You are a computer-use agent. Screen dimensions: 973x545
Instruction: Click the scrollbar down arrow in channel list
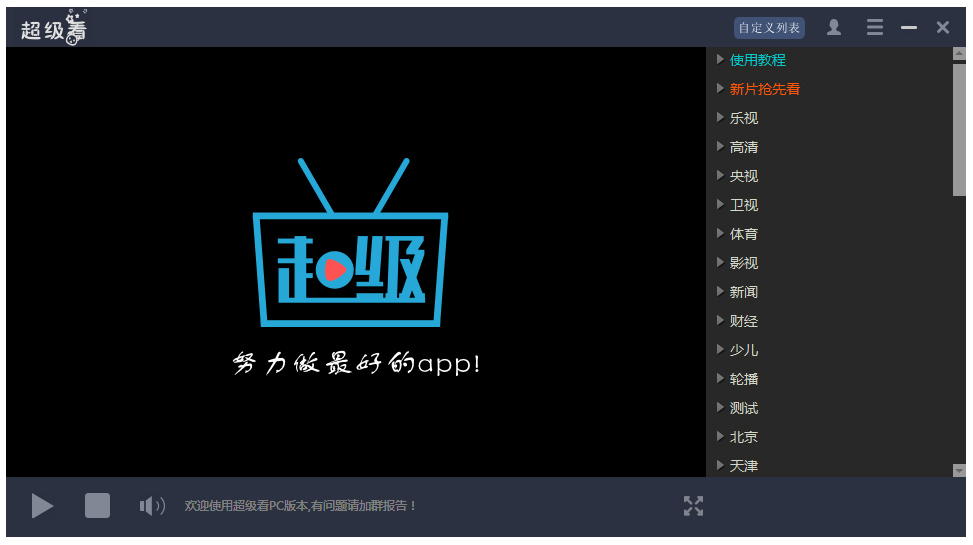959,470
